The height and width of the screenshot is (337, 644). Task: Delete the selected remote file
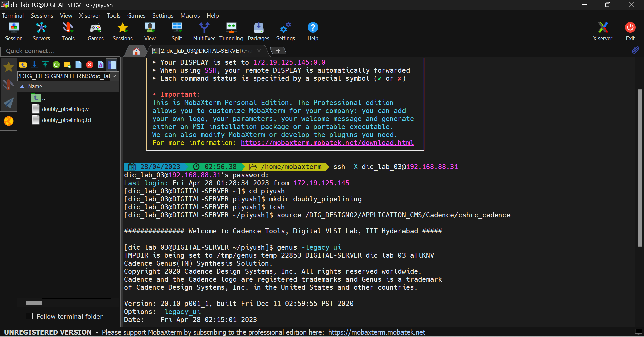(x=89, y=65)
